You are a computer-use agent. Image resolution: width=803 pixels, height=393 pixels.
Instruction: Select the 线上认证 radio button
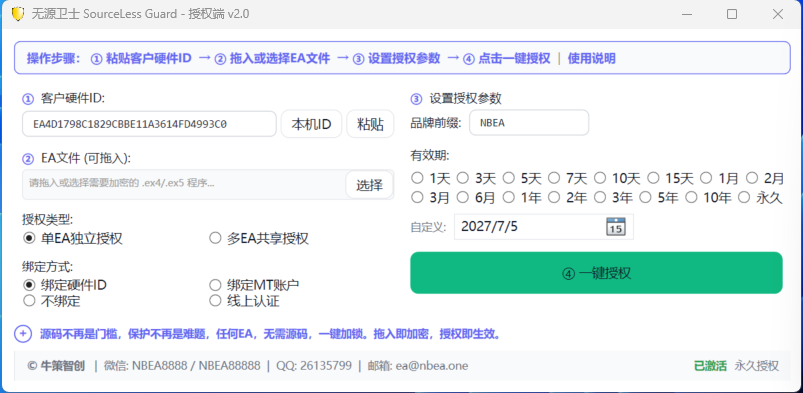pos(245,301)
